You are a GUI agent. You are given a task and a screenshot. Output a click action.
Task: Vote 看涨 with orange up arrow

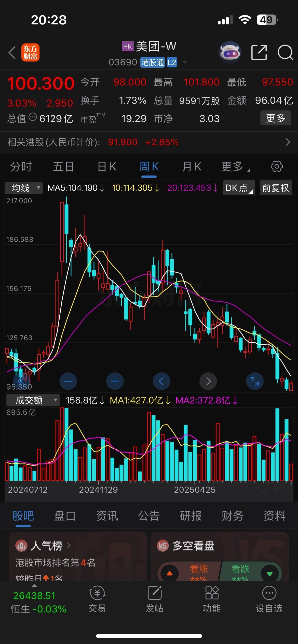point(169,574)
